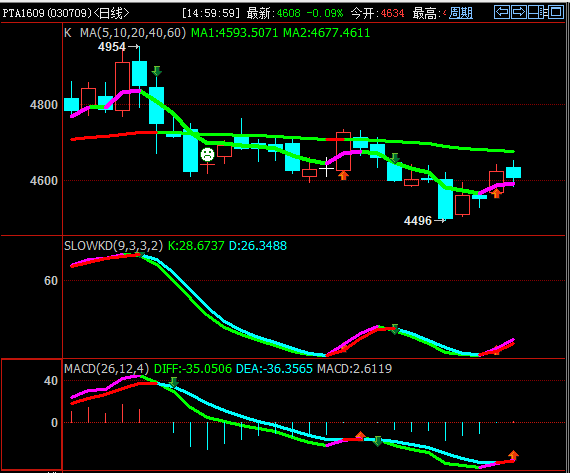Click the green down-arrow on SLOWKD crossover

[x=395, y=329]
